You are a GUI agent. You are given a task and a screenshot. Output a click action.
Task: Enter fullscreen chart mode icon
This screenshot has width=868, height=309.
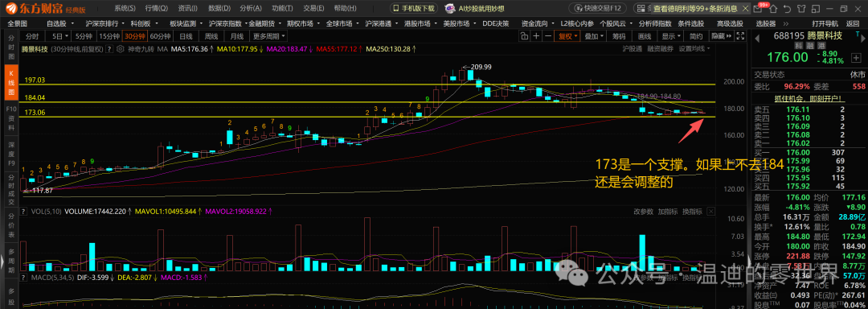(x=740, y=36)
